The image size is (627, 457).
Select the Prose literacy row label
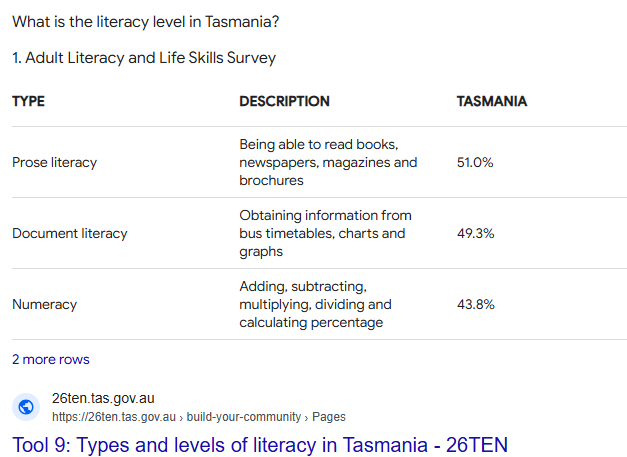click(x=54, y=162)
